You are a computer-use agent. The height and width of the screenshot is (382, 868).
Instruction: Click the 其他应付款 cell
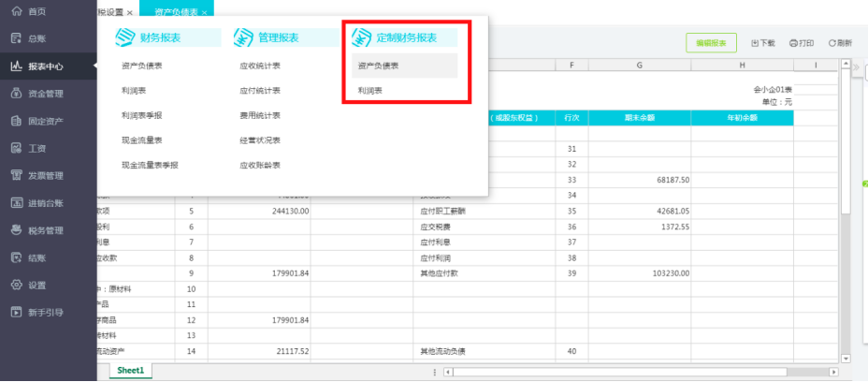point(485,273)
